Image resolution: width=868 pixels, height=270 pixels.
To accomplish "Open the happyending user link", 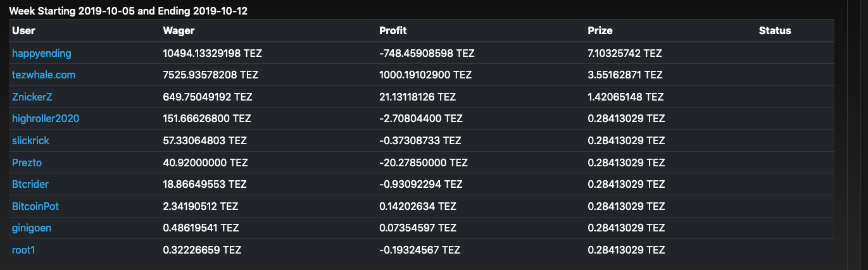I will [x=42, y=53].
